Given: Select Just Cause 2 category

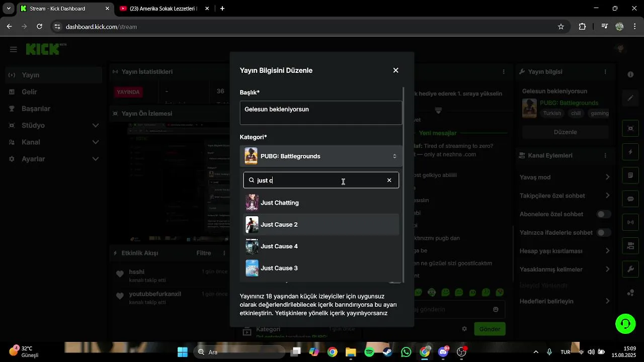Looking at the screenshot, I should click(321, 224).
